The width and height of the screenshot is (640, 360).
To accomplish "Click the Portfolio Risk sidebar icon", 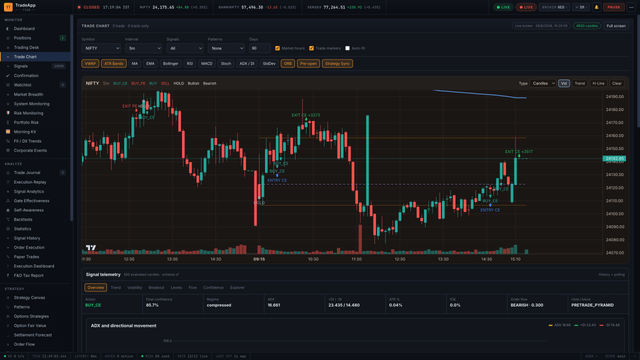I will (x=8, y=122).
